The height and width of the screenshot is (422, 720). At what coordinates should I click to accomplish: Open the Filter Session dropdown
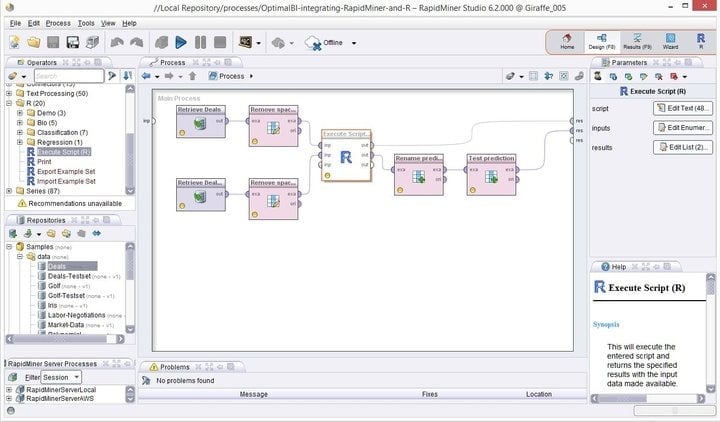(61, 377)
